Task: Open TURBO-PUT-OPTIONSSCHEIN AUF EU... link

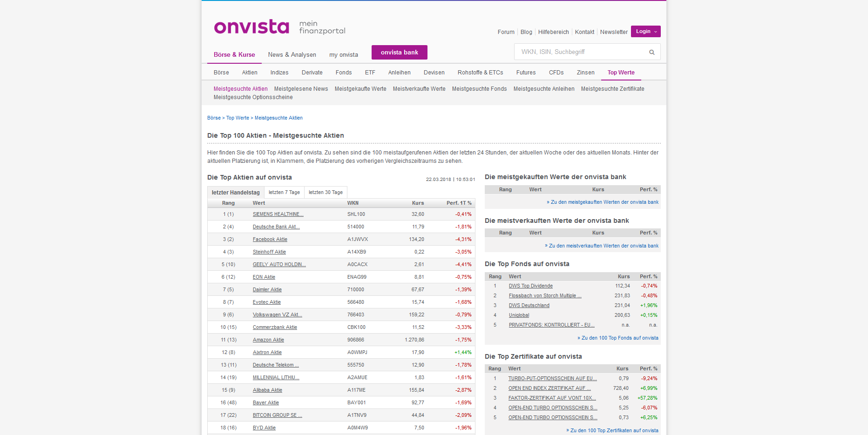Action: click(x=553, y=379)
